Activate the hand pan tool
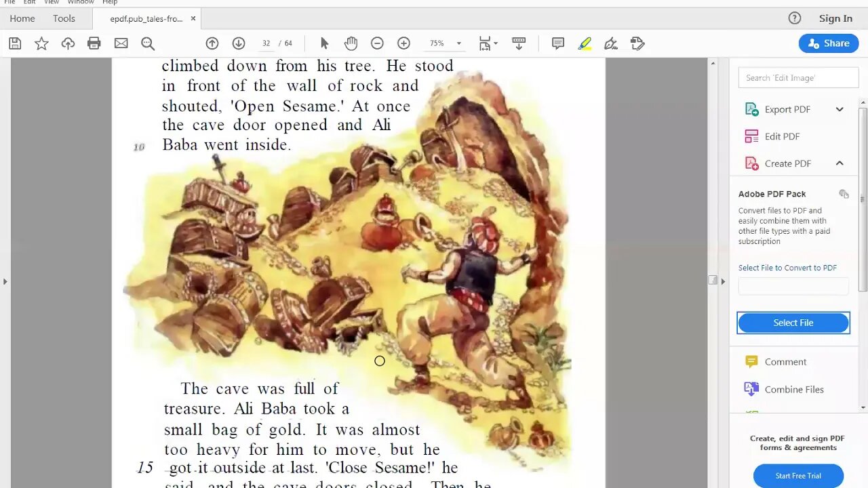The width and height of the screenshot is (868, 488). pyautogui.click(x=351, y=43)
